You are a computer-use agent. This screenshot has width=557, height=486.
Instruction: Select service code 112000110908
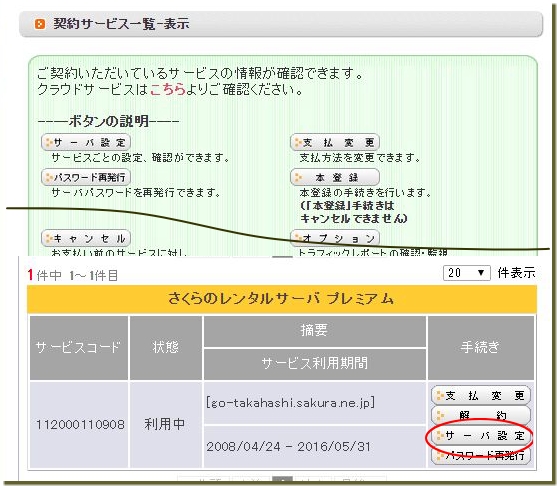pos(80,425)
